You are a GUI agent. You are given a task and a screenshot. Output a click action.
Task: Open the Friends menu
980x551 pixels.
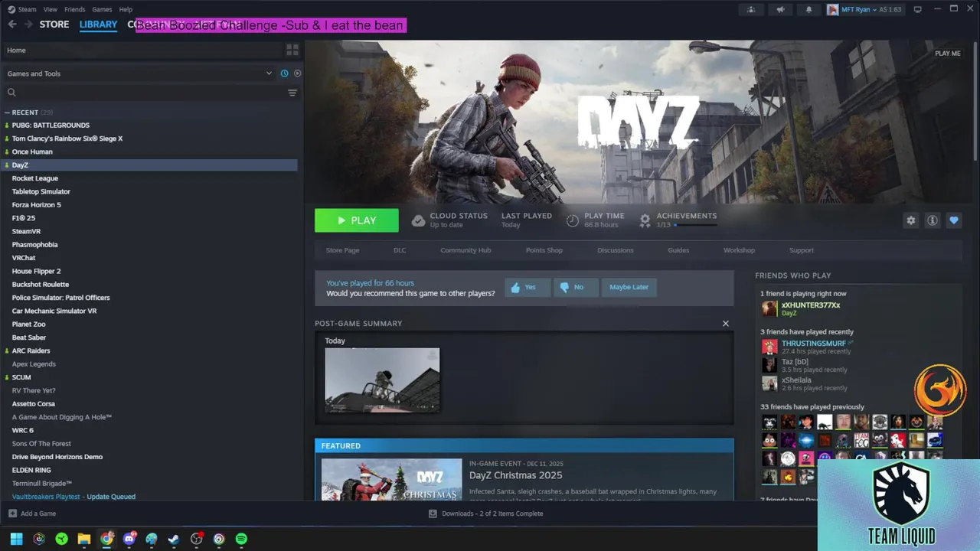click(75, 9)
